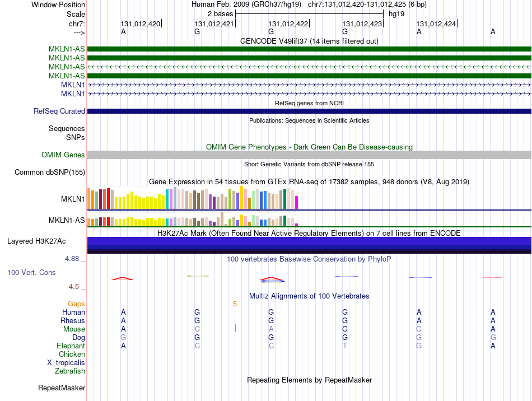Viewport: 532px width, 401px height.
Task: Click the 'RefSeq Curated' track label
Action: pos(59,111)
